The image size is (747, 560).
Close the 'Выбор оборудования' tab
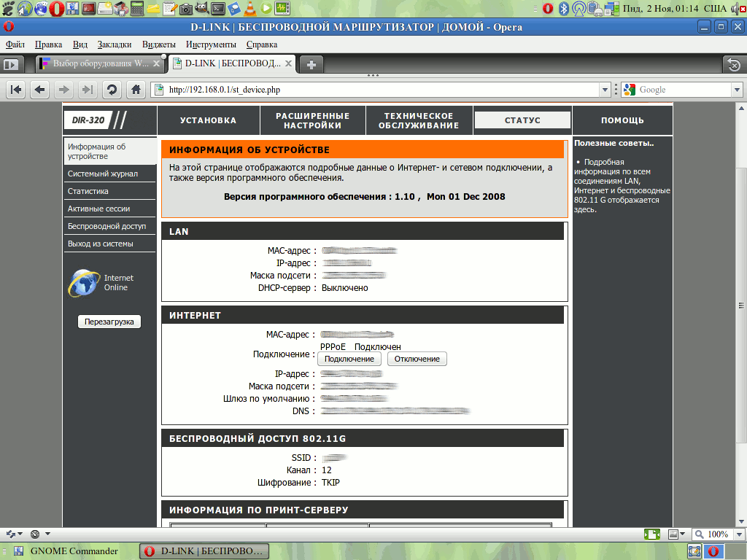[x=156, y=63]
